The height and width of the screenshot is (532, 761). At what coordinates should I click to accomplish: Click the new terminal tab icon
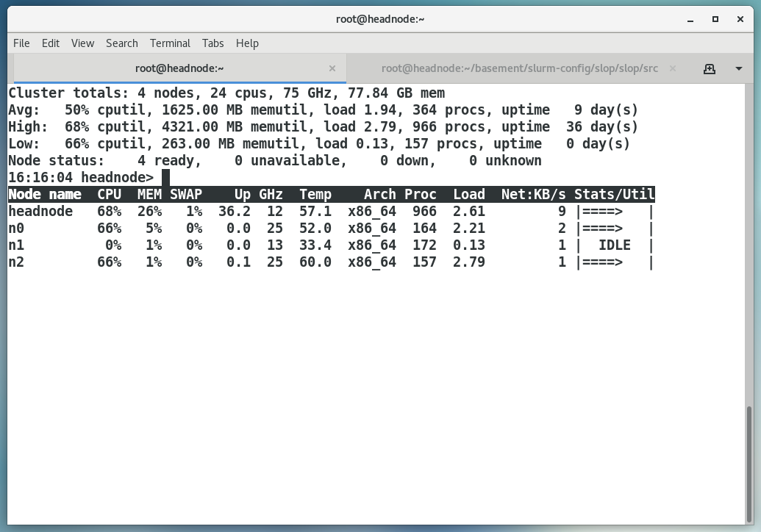709,68
